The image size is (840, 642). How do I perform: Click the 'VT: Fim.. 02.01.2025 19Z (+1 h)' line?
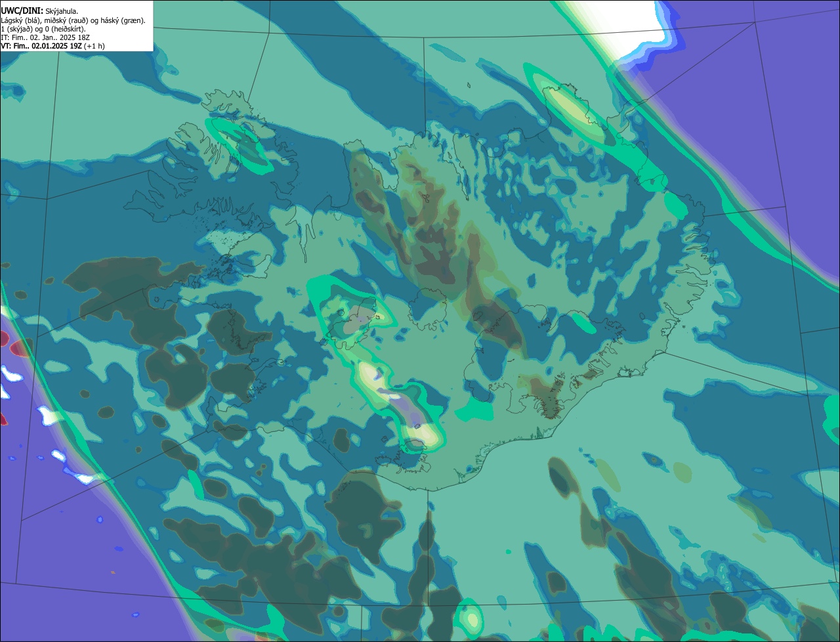[53, 46]
